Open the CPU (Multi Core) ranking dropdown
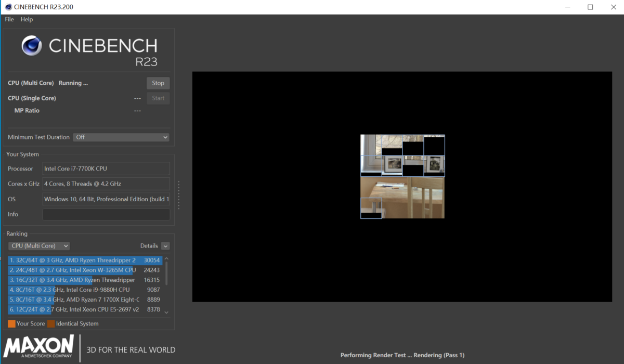Viewport: 624px width, 364px height. [x=38, y=245]
